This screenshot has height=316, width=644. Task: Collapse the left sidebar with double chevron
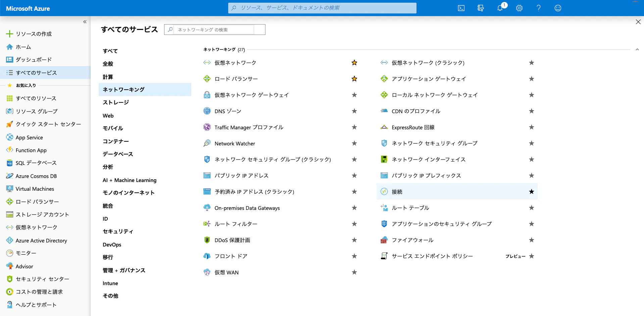85,22
